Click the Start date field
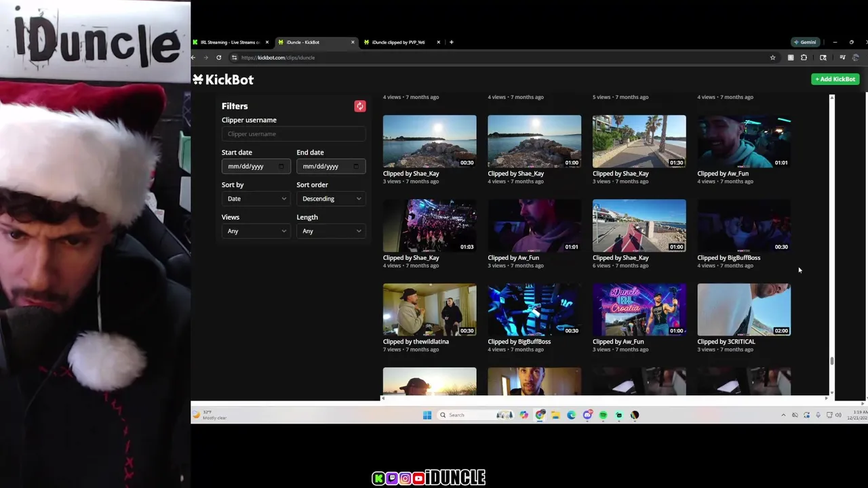The width and height of the screenshot is (868, 488). click(256, 166)
